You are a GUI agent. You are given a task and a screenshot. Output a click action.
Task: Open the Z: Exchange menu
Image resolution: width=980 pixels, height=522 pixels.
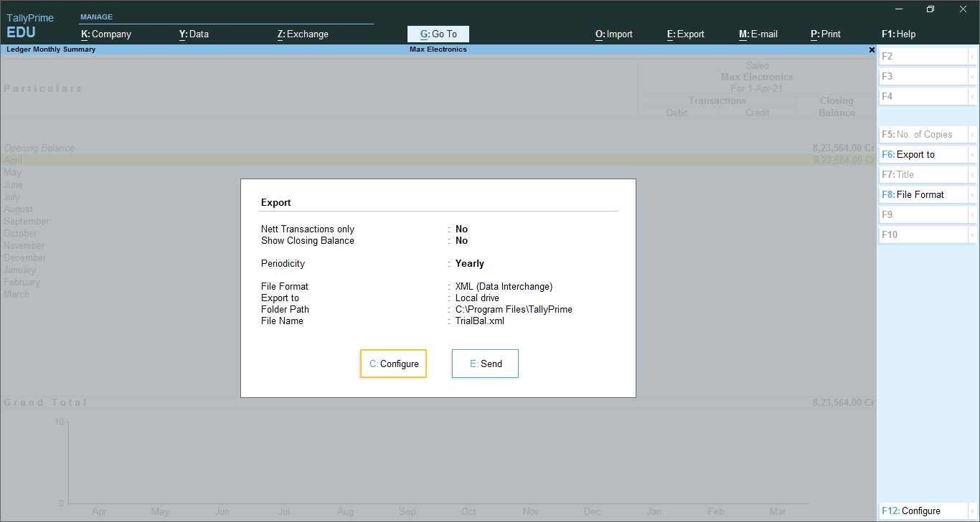pos(303,34)
